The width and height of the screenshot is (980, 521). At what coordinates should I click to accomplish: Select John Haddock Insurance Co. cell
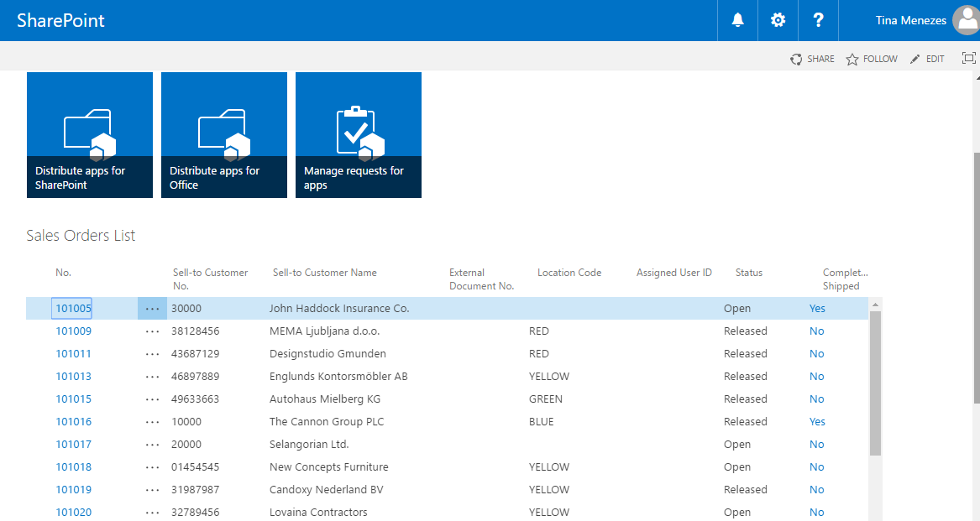(339, 308)
